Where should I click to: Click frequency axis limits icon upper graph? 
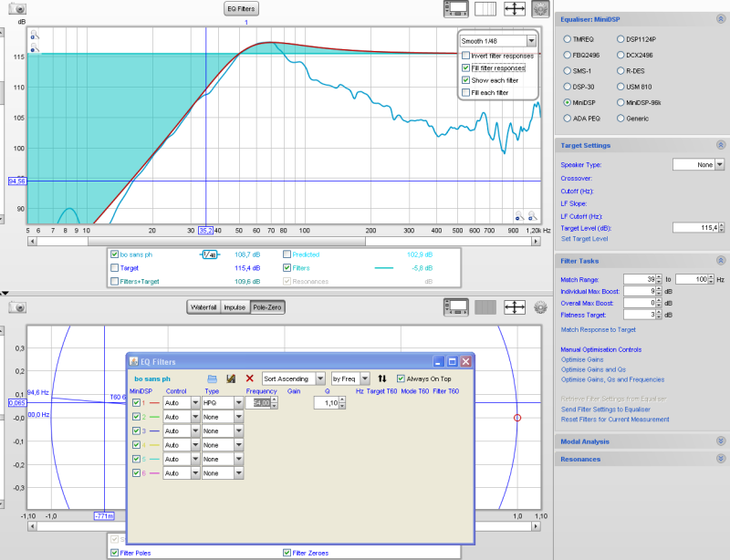click(485, 9)
